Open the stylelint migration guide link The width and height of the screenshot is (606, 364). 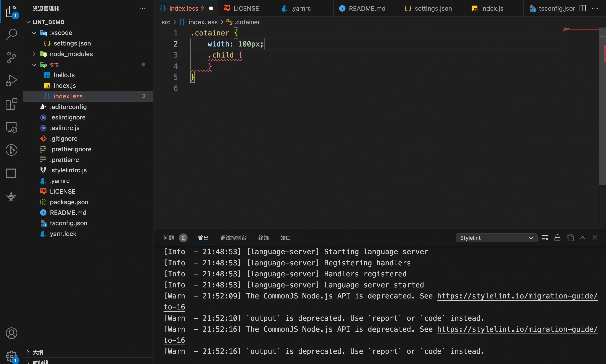point(517,296)
